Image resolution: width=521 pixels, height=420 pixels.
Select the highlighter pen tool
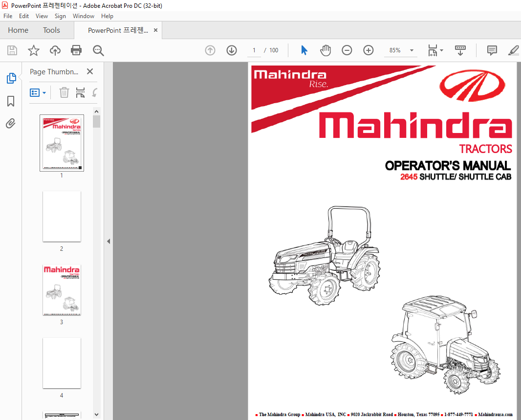(x=513, y=50)
